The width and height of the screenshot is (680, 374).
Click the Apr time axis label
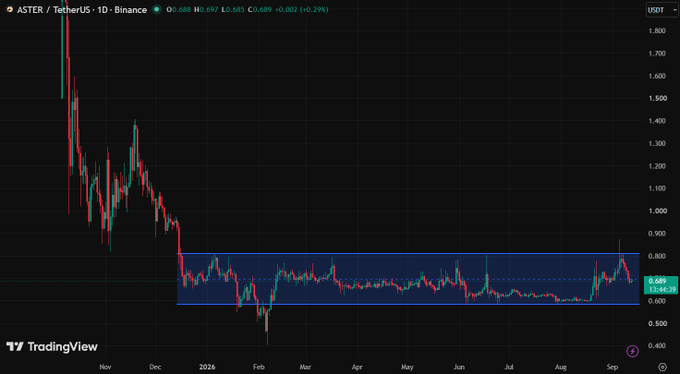(357, 367)
